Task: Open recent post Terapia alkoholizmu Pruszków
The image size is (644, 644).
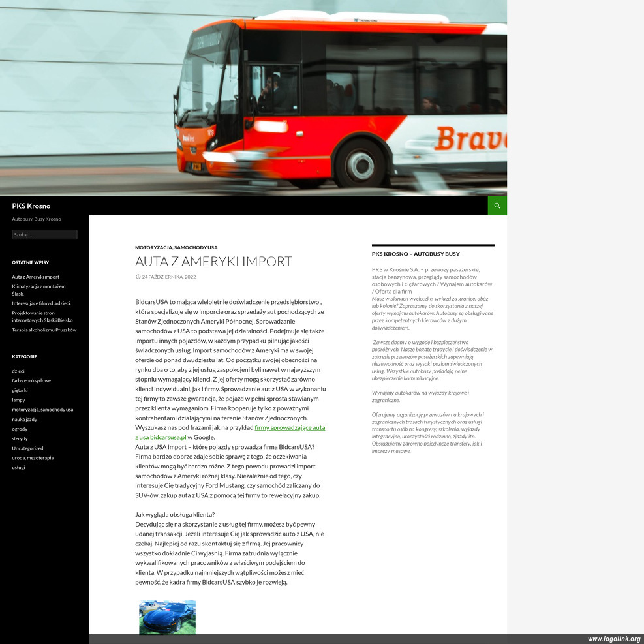Action: click(44, 330)
